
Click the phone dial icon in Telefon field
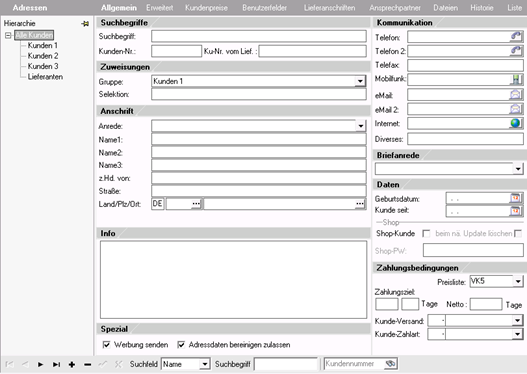[516, 36]
